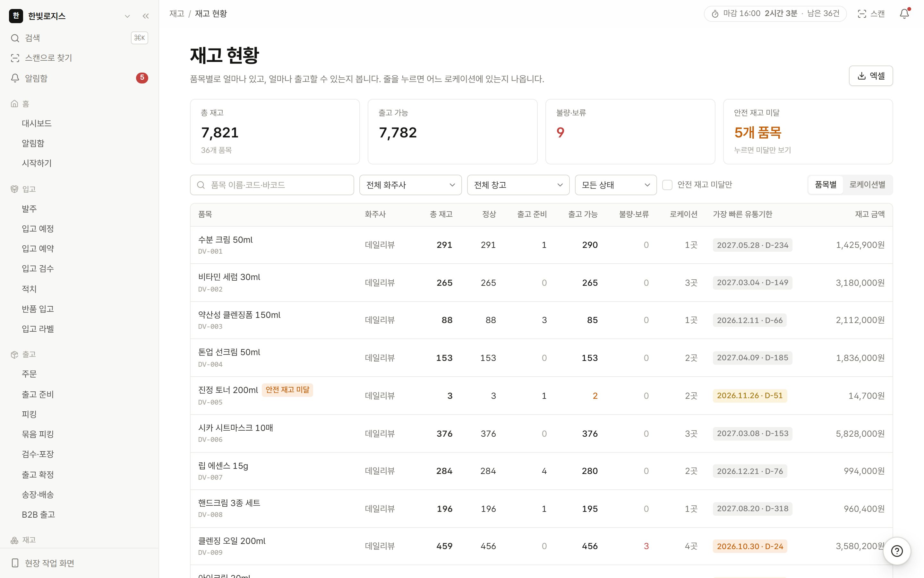Viewport: 924px width, 578px height.
Task: Click the 스캔 icon in top bar
Action: click(862, 14)
